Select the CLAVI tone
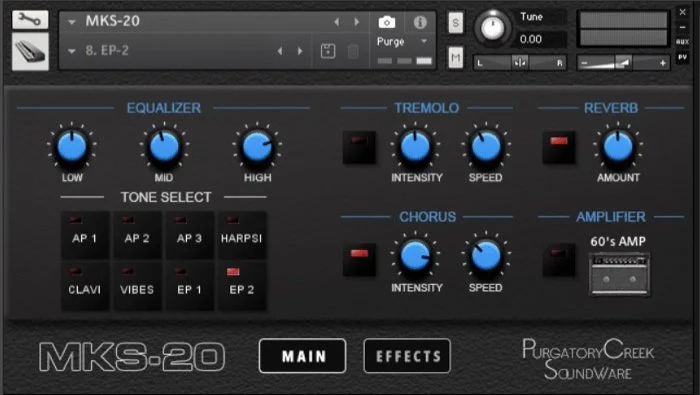700x395 pixels. 85,286
